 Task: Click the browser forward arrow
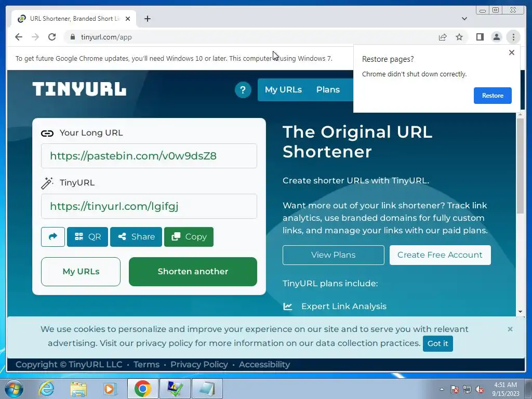tap(35, 37)
